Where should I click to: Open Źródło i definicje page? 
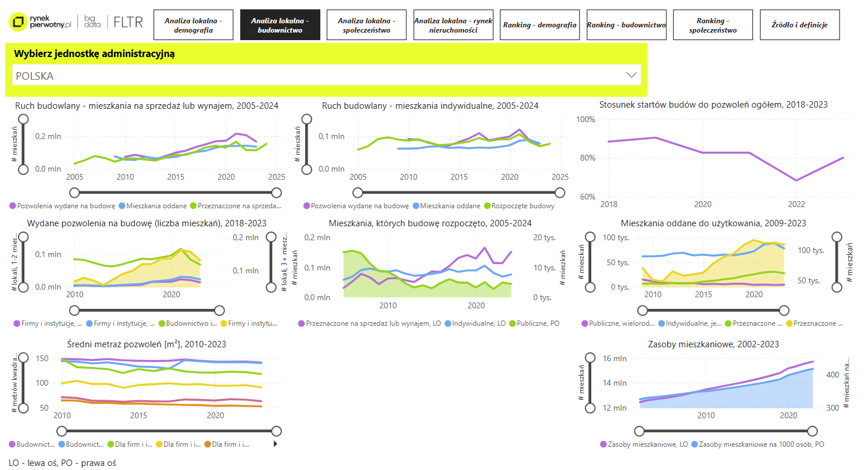click(x=799, y=25)
